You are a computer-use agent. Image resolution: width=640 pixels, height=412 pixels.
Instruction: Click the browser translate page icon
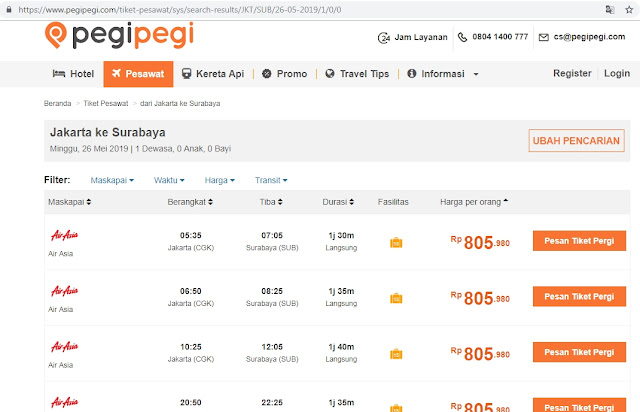point(610,9)
